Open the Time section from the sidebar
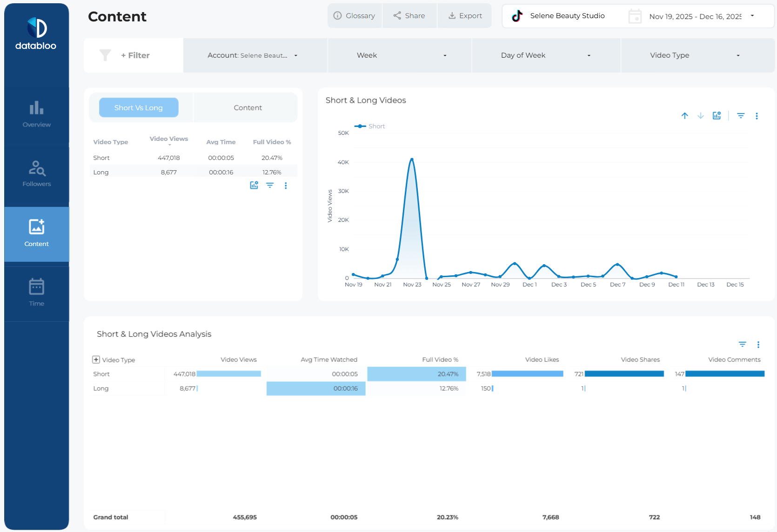 click(36, 293)
